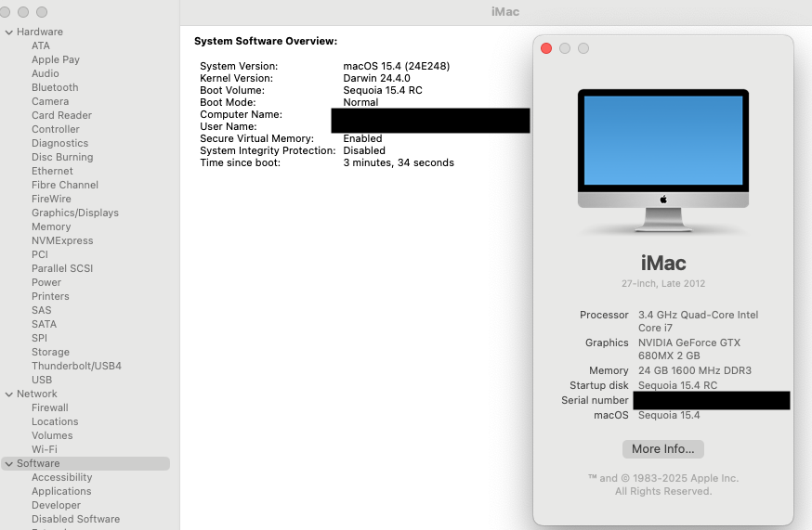Select SAS in the Hardware list

(x=42, y=311)
